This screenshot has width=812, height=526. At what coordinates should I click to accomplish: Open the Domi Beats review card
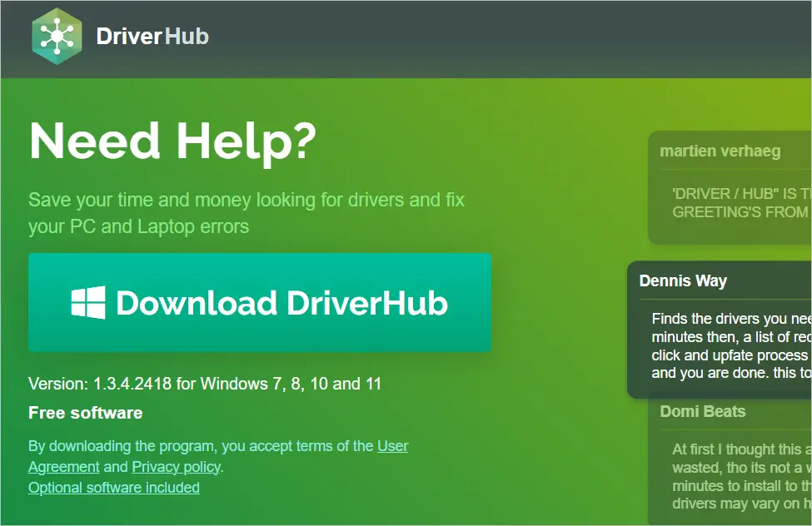730,462
